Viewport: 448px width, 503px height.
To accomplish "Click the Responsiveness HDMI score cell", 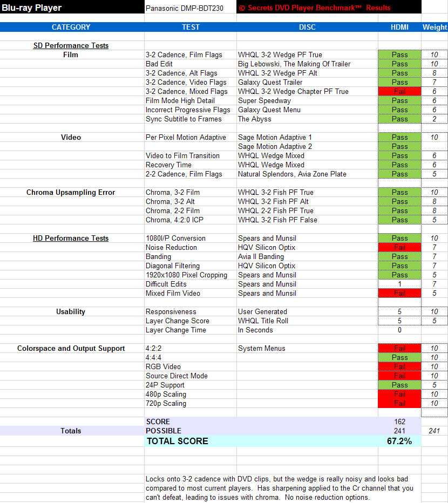I will 399,311.
